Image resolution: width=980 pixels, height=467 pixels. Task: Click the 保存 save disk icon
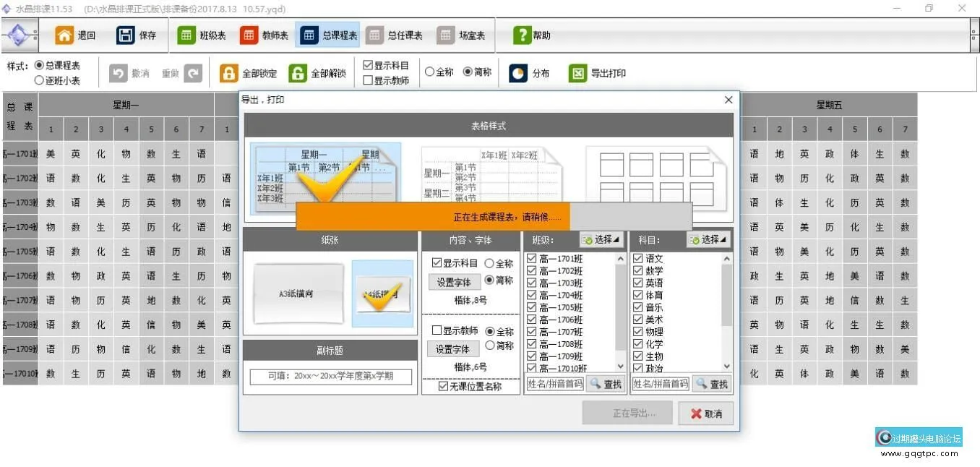(126, 35)
